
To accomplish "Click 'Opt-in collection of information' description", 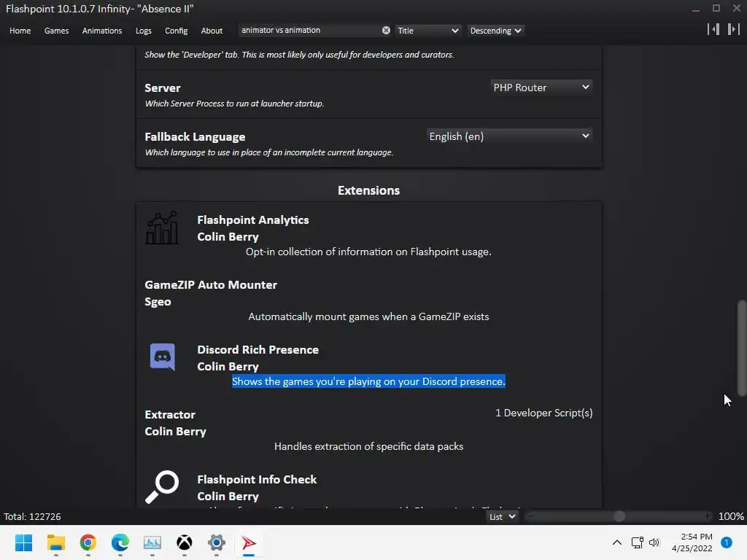I will (368, 252).
